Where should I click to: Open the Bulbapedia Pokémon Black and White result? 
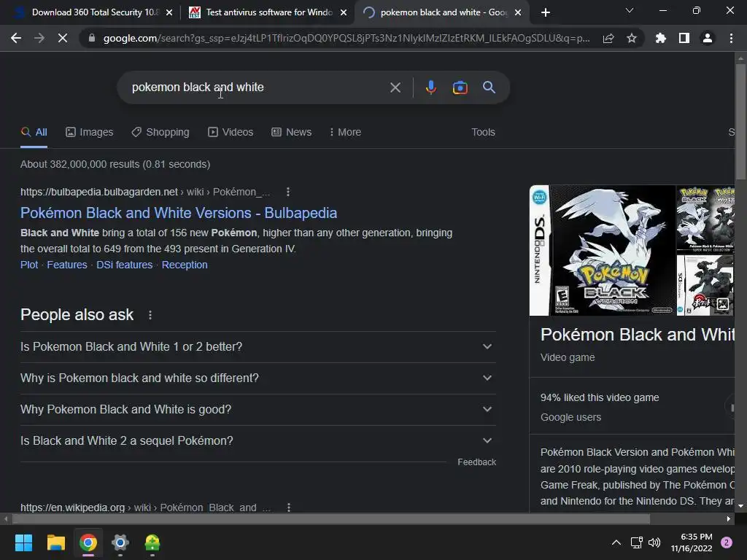pyautogui.click(x=179, y=213)
